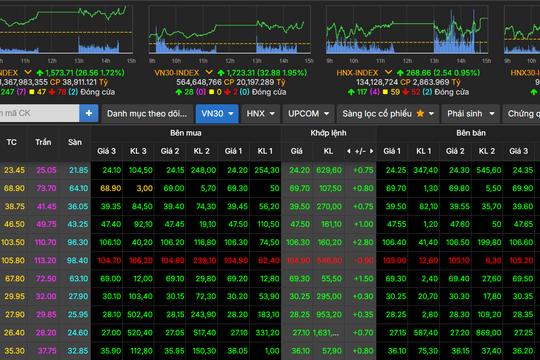This screenshot has height=360, width=540.
Task: Open the HNX exchange dropdown
Action: [x=260, y=113]
